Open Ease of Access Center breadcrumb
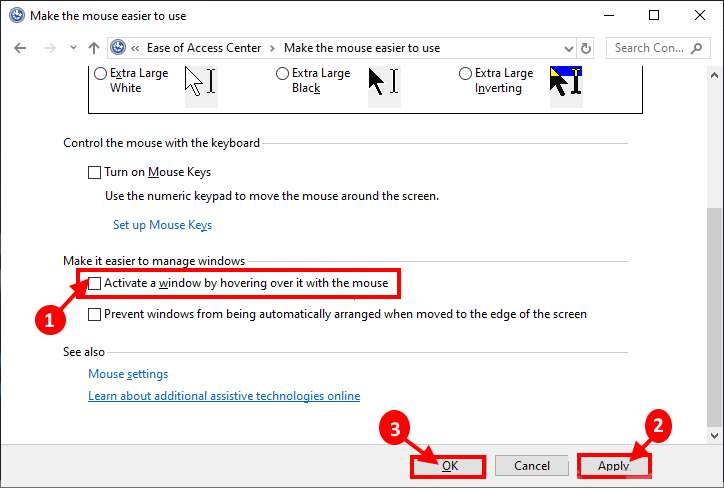The height and width of the screenshot is (488, 724). click(204, 48)
